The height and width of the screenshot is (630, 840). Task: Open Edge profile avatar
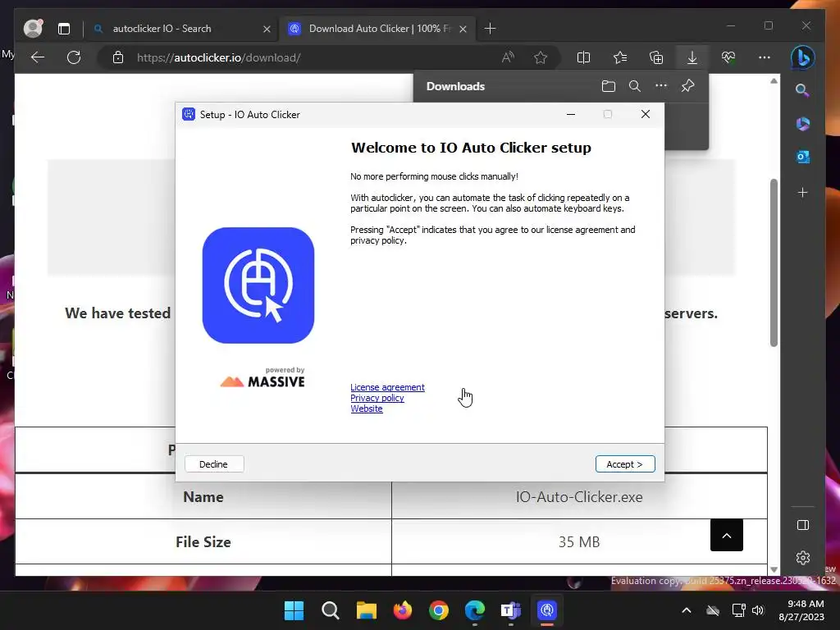pyautogui.click(x=33, y=29)
